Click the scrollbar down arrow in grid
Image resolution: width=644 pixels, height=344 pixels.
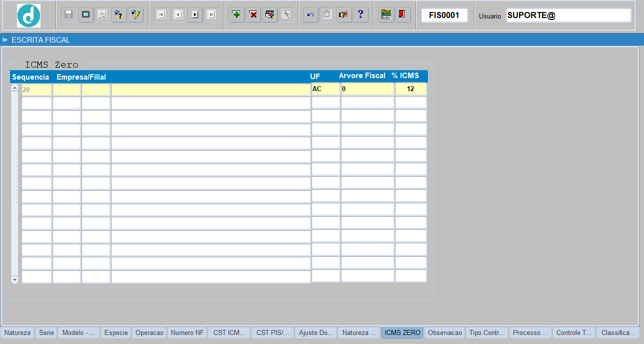(x=14, y=279)
